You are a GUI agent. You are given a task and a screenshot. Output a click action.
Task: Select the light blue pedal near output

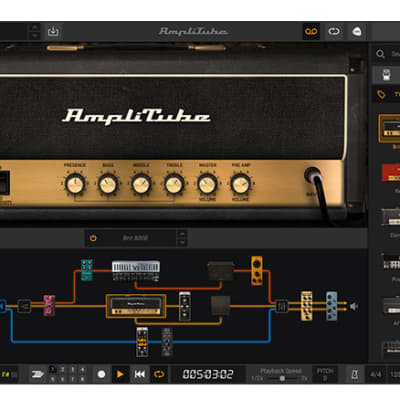click(x=331, y=306)
